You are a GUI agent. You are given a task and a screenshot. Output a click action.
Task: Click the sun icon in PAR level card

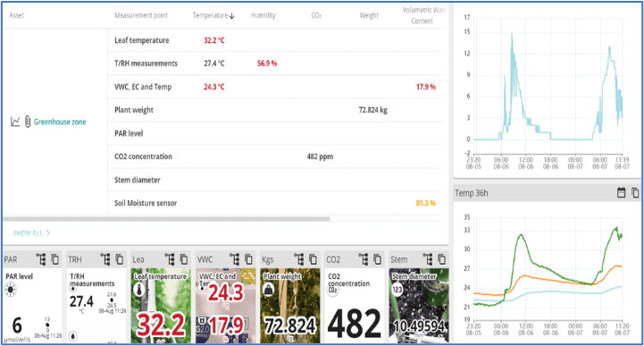[x=10, y=290]
